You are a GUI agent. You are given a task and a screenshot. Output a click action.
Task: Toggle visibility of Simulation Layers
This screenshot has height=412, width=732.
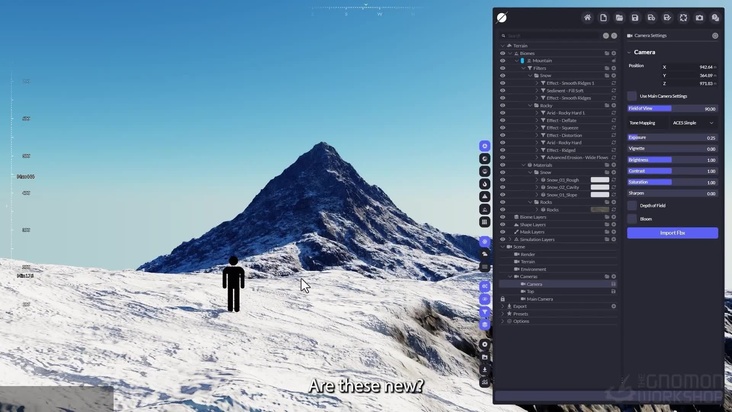(503, 239)
